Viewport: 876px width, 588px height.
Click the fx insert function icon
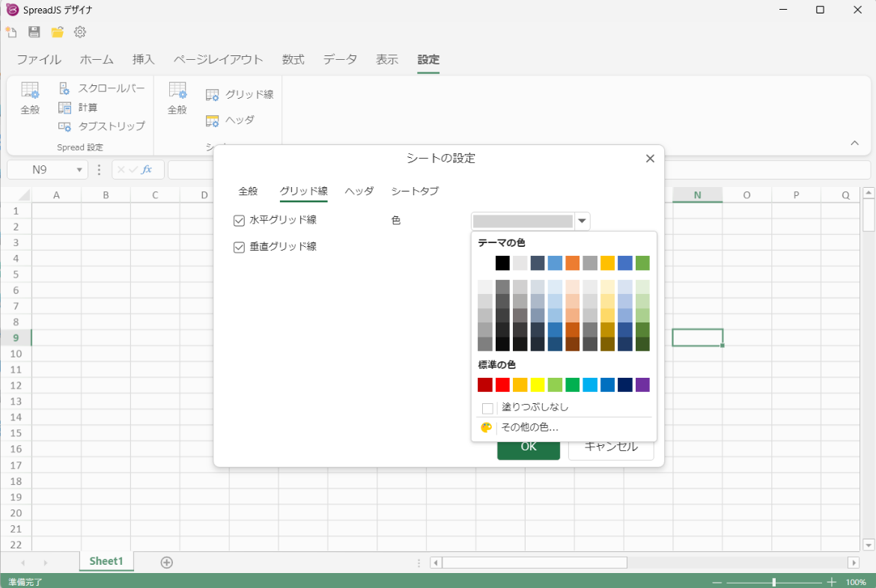coord(147,169)
